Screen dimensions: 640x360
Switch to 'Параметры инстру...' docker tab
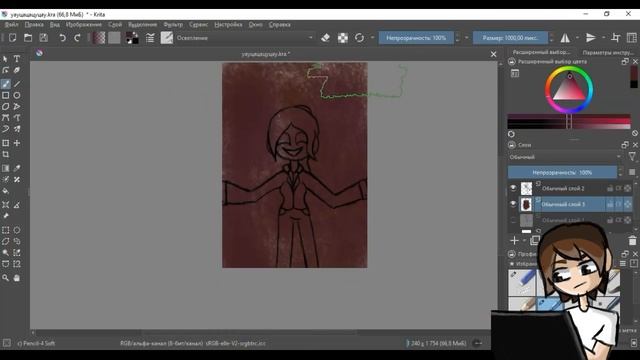[608, 52]
